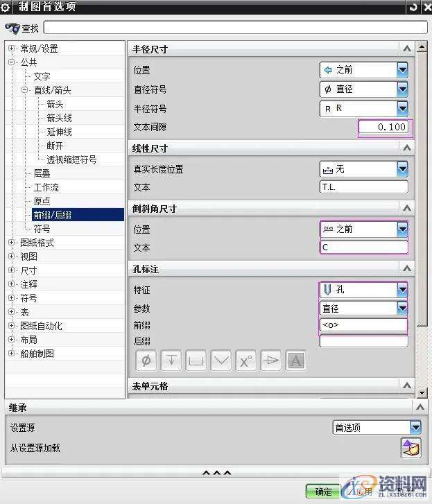Select 原点 tree item
432x504 pixels.
pos(42,201)
